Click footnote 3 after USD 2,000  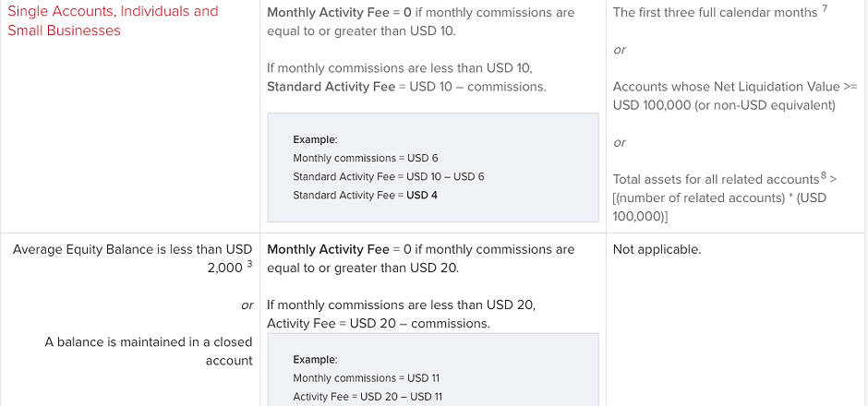coord(249,265)
